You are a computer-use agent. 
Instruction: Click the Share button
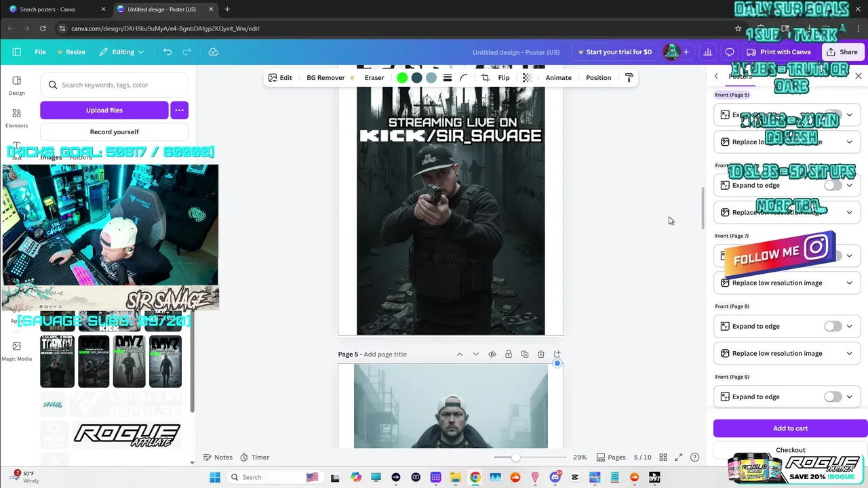842,52
